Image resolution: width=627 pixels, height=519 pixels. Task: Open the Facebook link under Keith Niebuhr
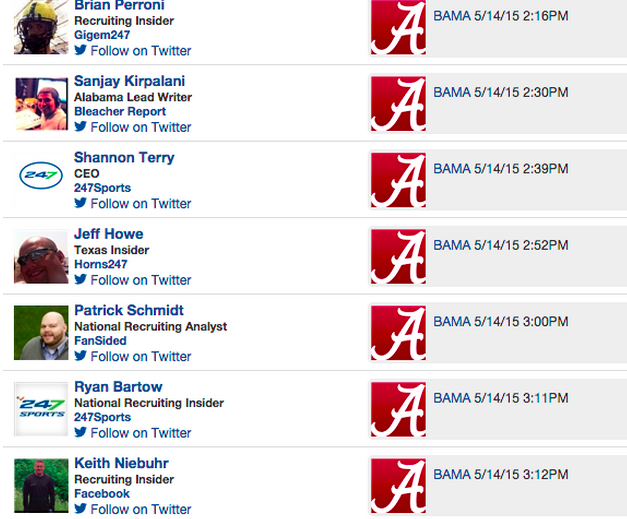102,494
